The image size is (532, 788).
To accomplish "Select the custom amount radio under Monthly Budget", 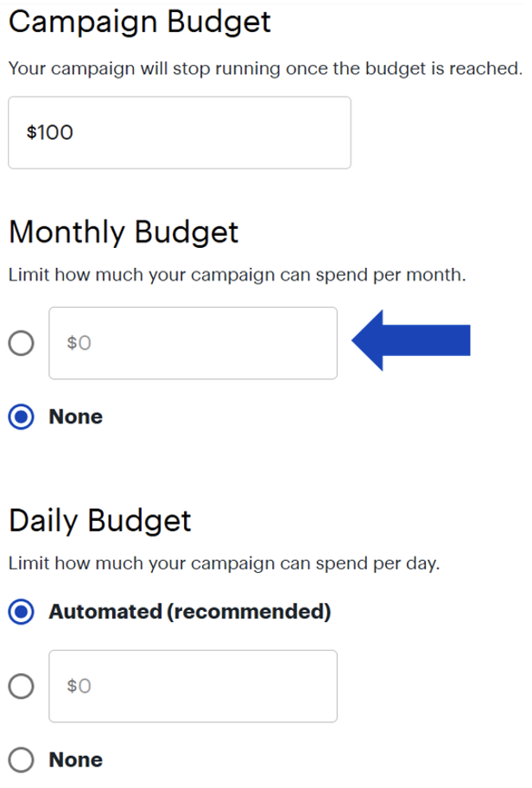I will tap(22, 344).
